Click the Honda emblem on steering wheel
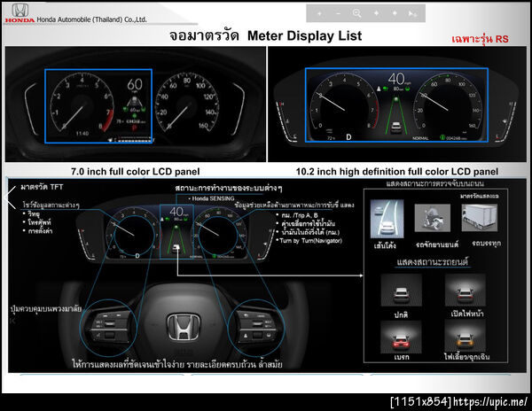Viewport: 532px width, 411px height. [184, 327]
